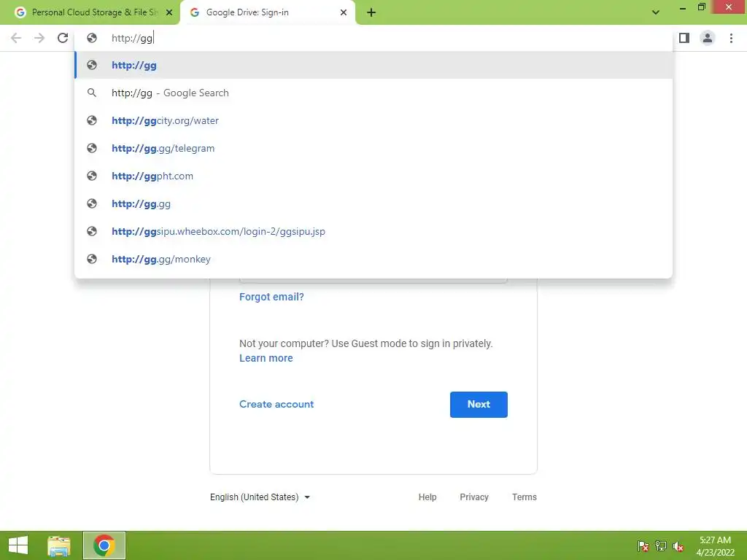This screenshot has width=747, height=560.
Task: Choose the plain http://gg.gg suggestion
Action: tap(373, 204)
